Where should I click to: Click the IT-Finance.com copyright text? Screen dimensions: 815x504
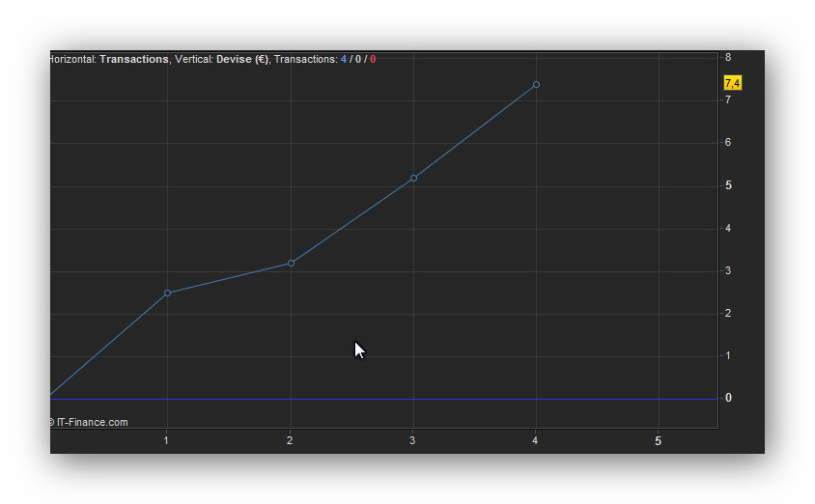coord(89,423)
